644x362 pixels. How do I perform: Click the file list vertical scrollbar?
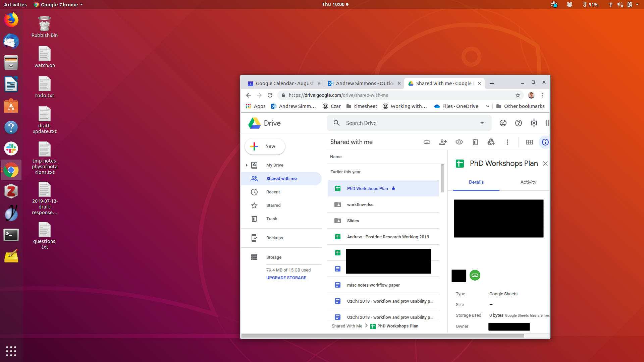tap(442, 178)
